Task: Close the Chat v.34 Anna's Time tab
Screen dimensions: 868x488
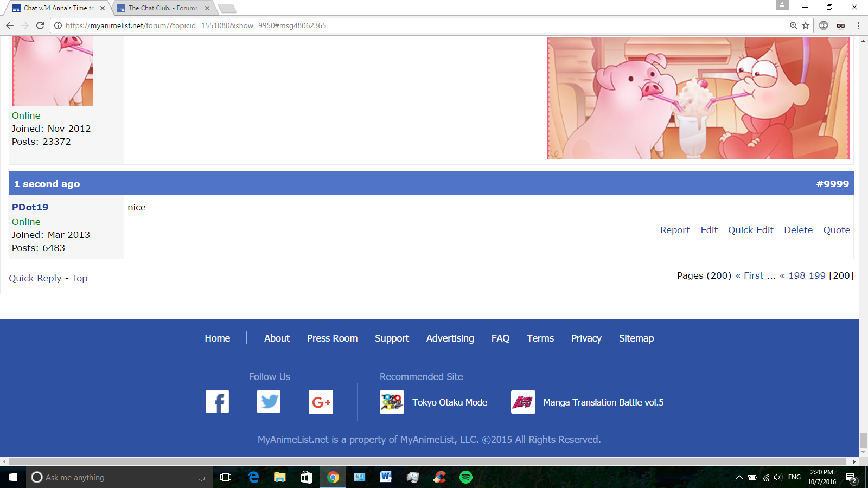Action: 103,8
